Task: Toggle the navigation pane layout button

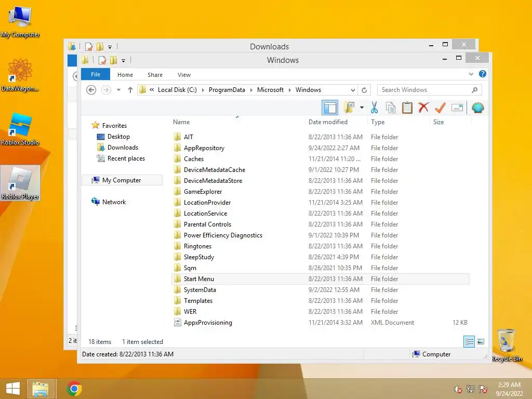Action: (329, 108)
